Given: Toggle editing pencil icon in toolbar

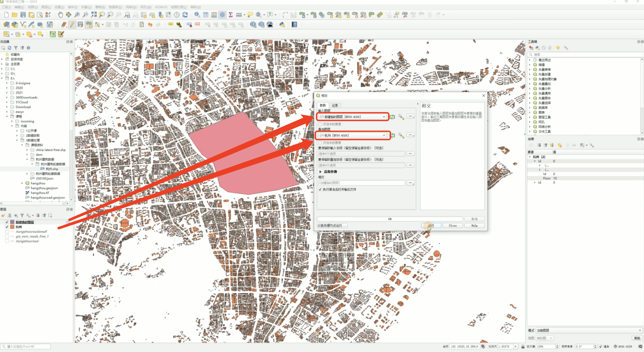Looking at the screenshot, I should coord(72,25).
